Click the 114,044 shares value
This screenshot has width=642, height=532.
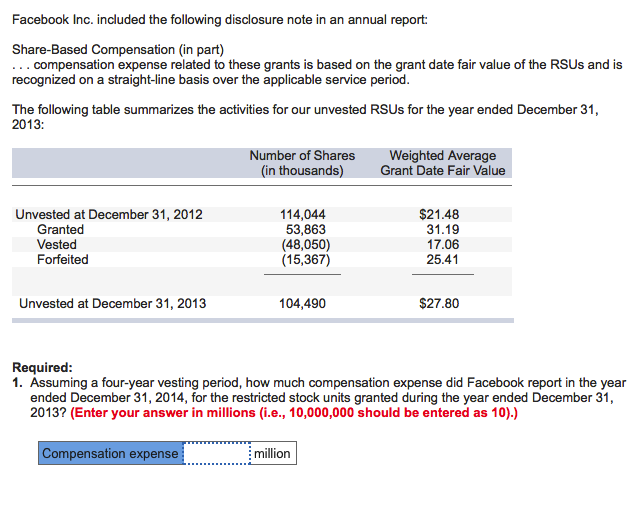(303, 214)
